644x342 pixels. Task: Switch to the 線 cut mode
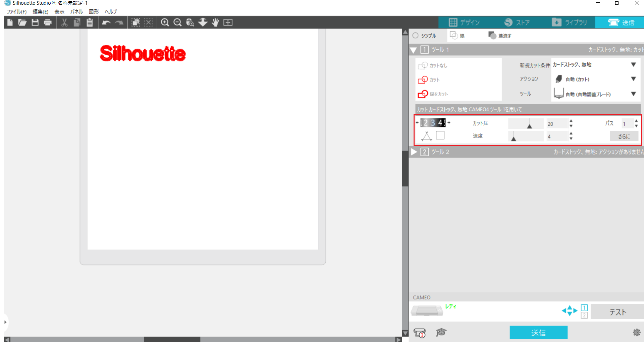click(x=457, y=36)
